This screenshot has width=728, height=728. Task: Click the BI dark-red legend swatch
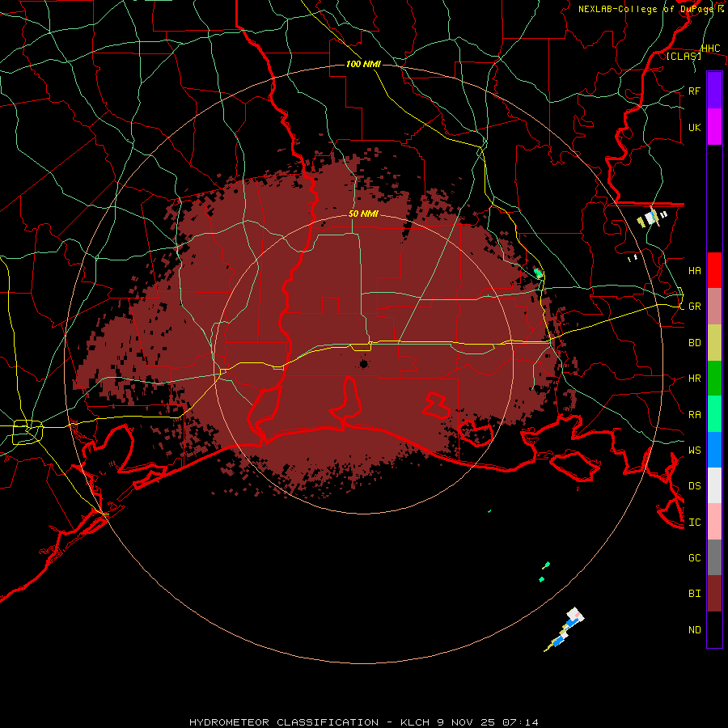point(714,594)
